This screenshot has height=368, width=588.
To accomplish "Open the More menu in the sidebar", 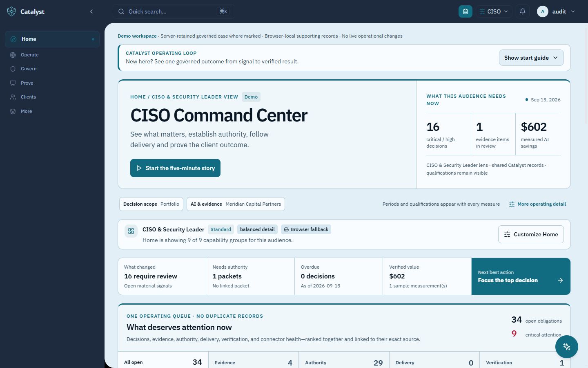I will (52, 111).
